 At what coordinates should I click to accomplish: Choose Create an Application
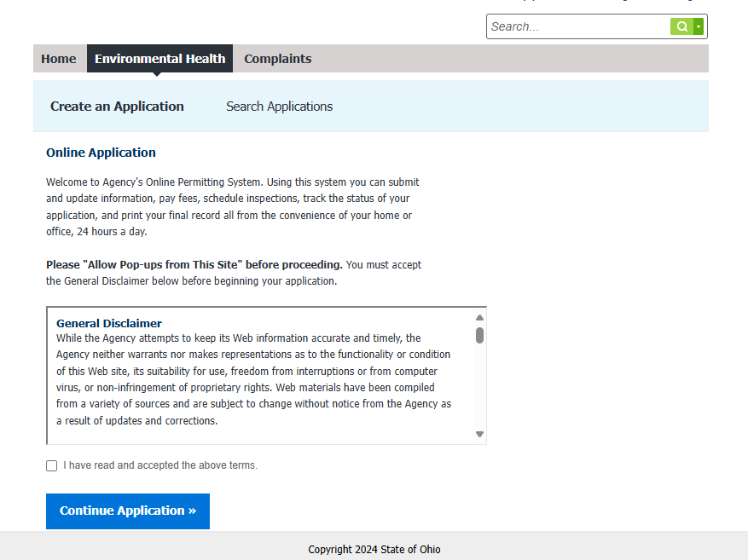click(117, 107)
